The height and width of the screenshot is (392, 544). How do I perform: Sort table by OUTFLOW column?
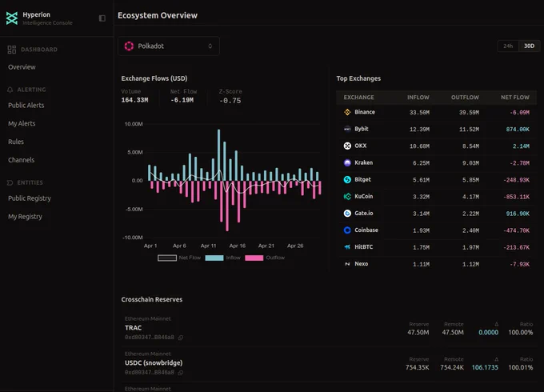(465, 98)
